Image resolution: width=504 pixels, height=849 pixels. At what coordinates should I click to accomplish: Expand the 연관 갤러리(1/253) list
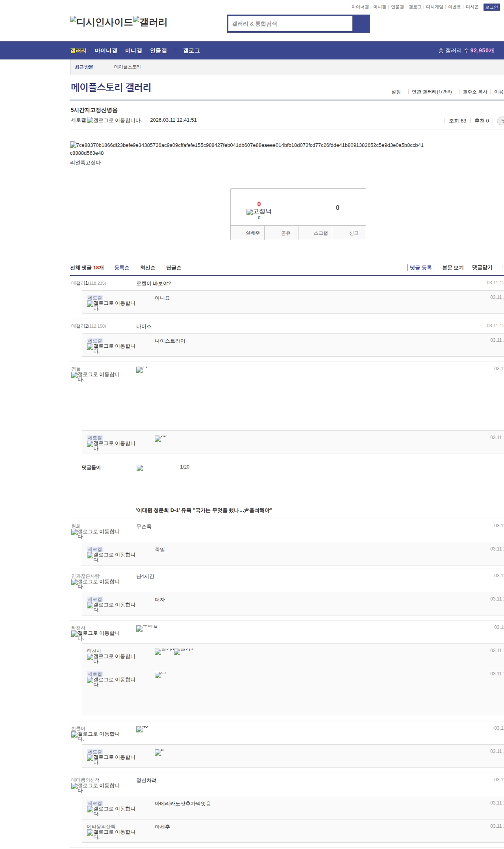[432, 92]
